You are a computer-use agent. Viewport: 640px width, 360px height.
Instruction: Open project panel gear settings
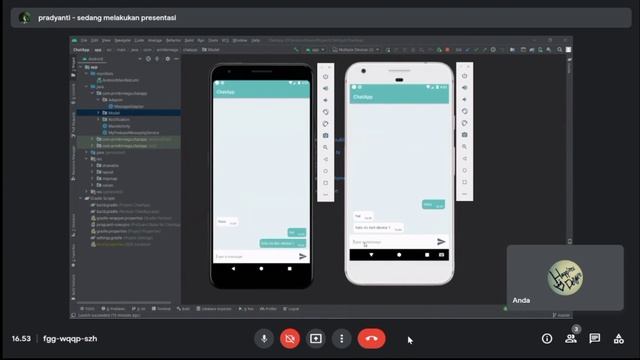pyautogui.click(x=167, y=59)
